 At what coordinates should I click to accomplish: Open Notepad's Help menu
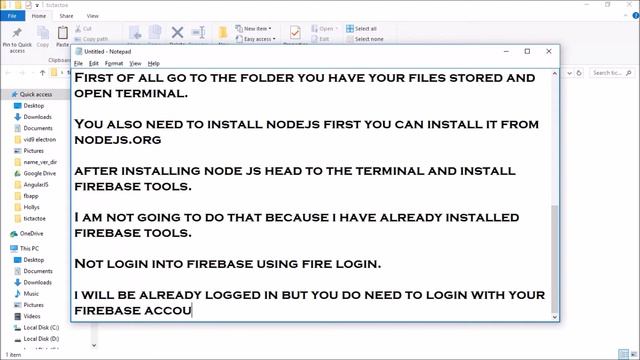pos(153,63)
